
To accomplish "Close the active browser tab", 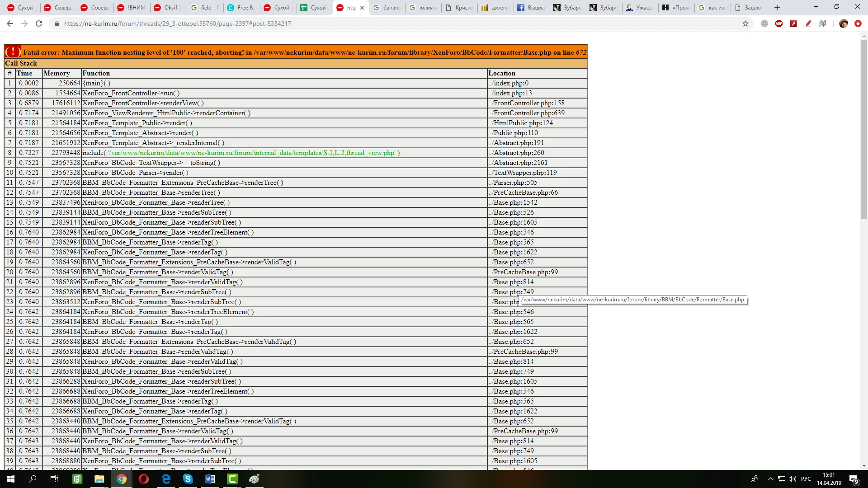I will [362, 8].
